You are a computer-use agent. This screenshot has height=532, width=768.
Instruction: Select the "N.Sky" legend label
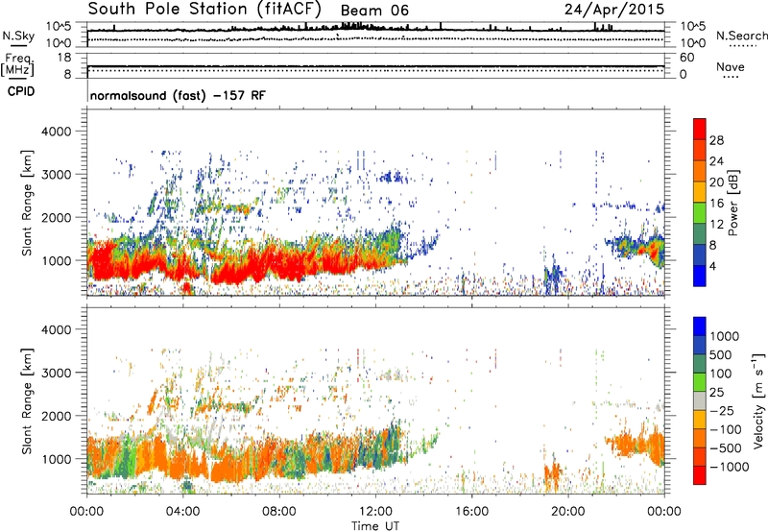point(18,36)
